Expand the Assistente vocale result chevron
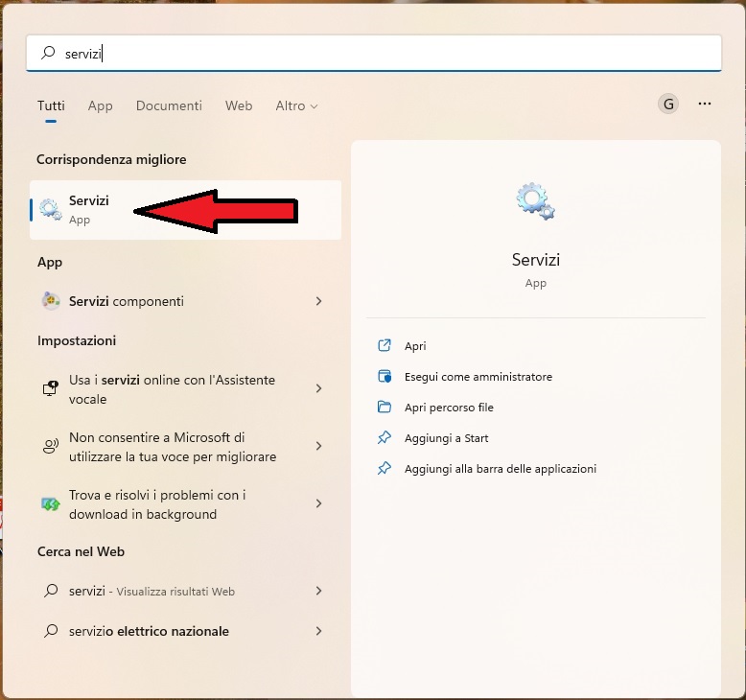Screen dimensions: 746x700 [x=318, y=388]
